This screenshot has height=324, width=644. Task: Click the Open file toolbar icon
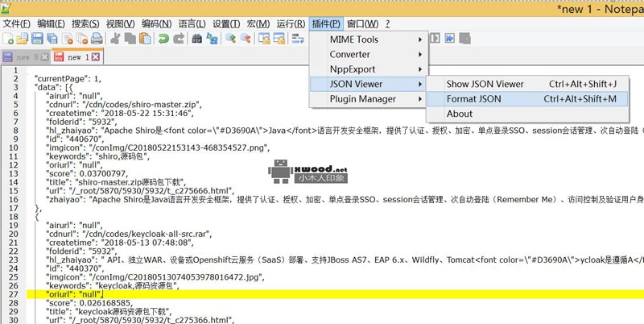click(x=23, y=39)
